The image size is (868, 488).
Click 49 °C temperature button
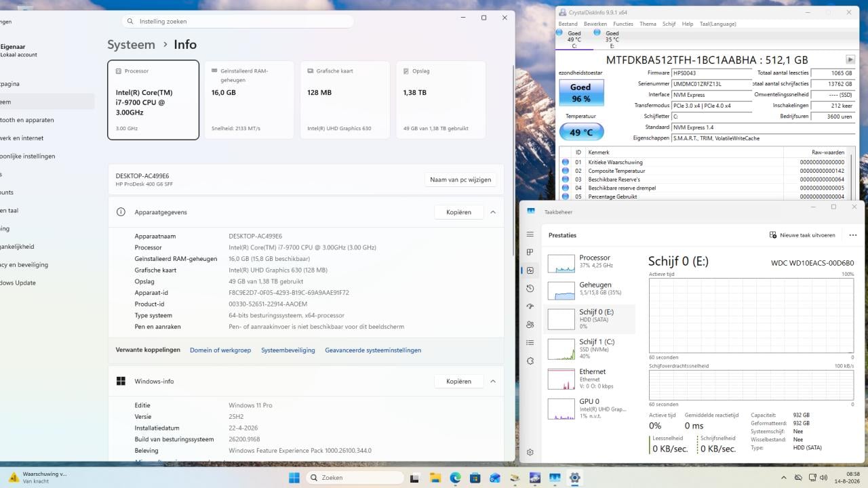pos(581,132)
